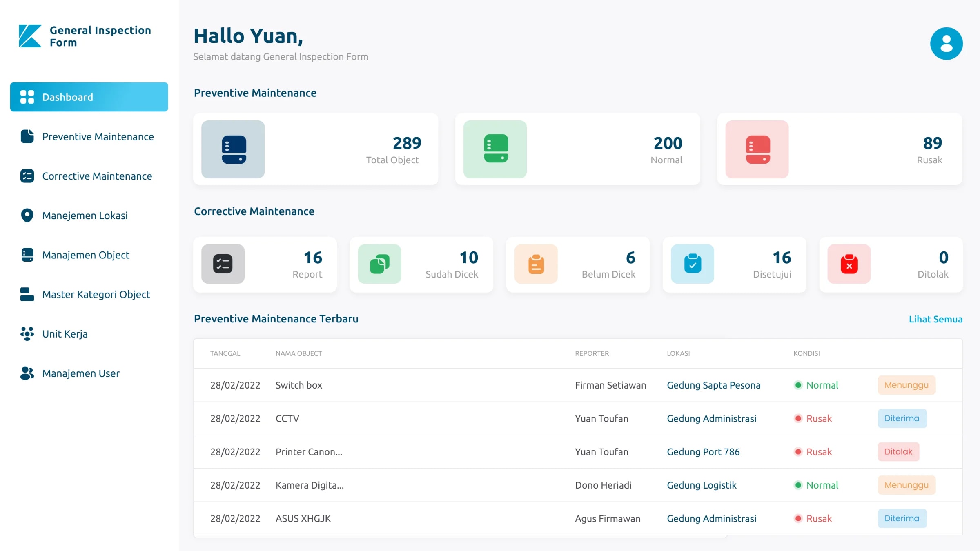Click the General Inspection Form logo icon

[x=30, y=36]
